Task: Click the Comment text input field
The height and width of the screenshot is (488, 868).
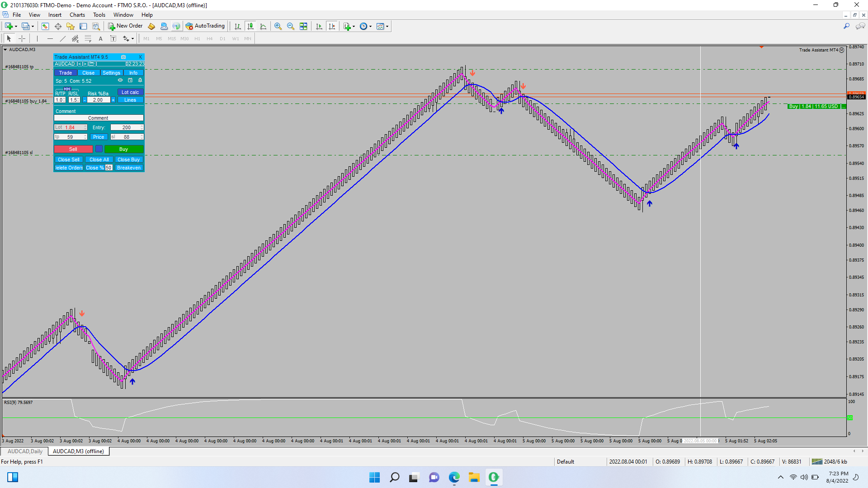Action: click(98, 118)
